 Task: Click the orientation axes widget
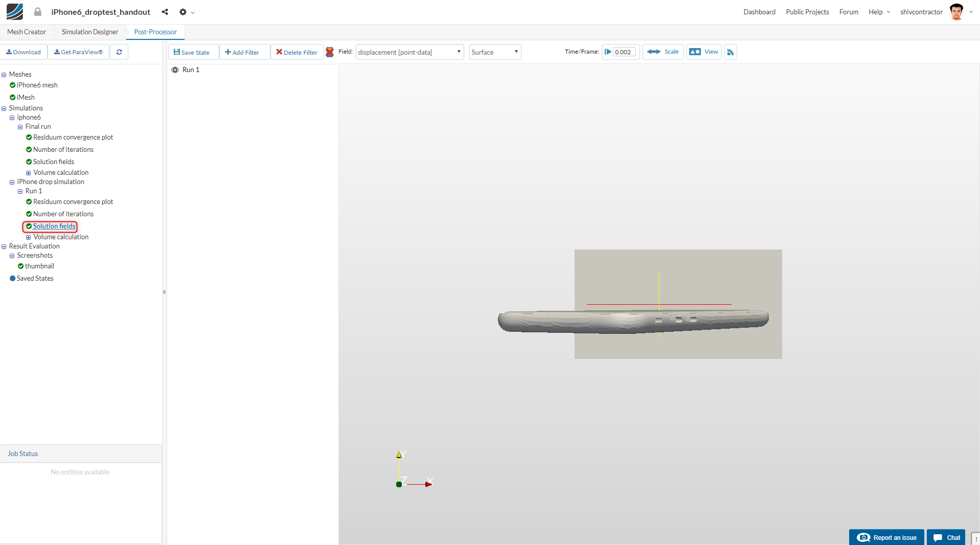(414, 469)
